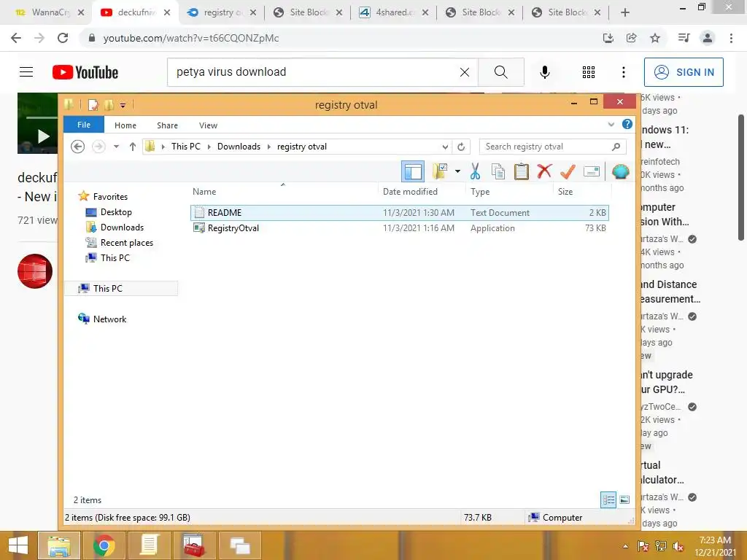Sort files by Name column header
747x560 pixels.
pos(204,192)
